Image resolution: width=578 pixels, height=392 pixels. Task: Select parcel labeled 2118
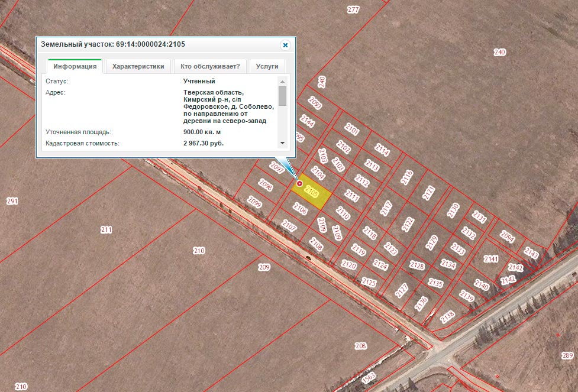[x=370, y=233]
